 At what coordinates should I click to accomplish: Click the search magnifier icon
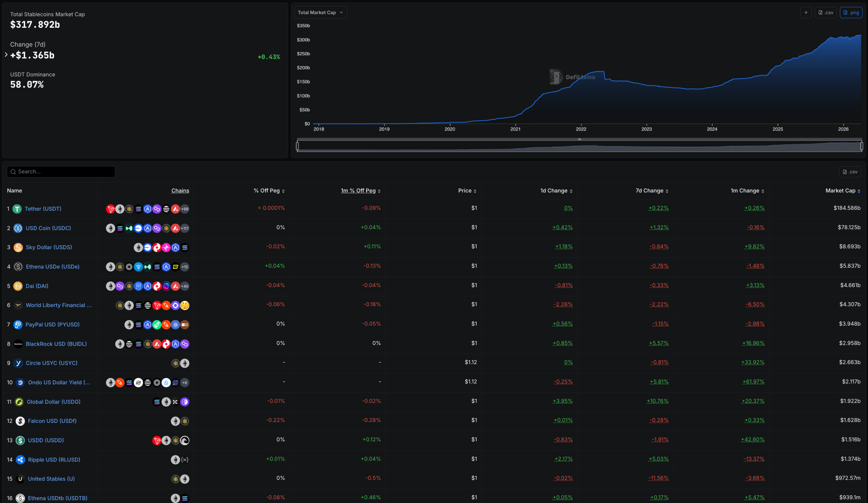[x=13, y=172]
